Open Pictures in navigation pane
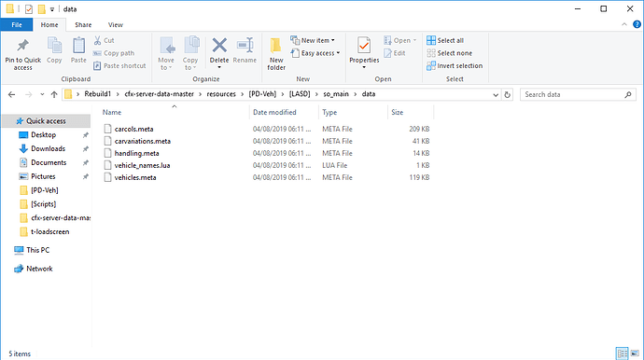The height and width of the screenshot is (360, 644). click(43, 176)
